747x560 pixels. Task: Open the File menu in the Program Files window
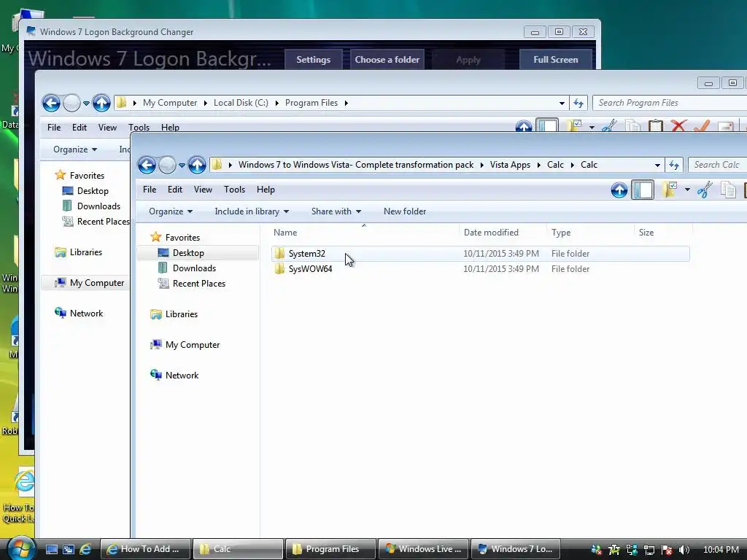54,128
